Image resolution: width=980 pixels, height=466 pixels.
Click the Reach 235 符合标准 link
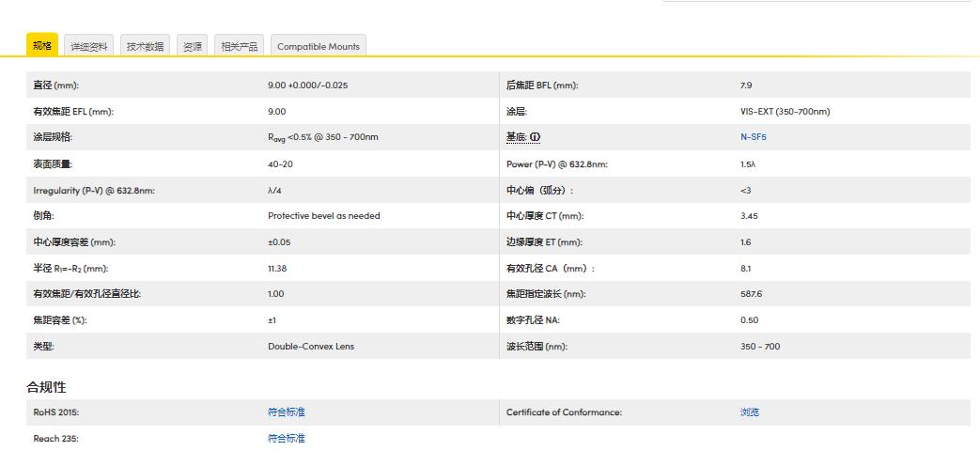[x=287, y=439]
